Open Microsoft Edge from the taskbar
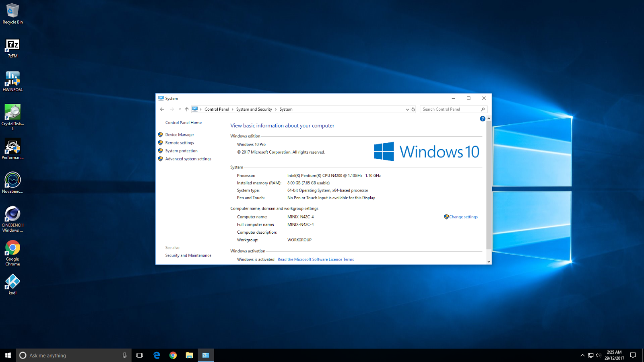This screenshot has width=644, height=362. click(157, 355)
